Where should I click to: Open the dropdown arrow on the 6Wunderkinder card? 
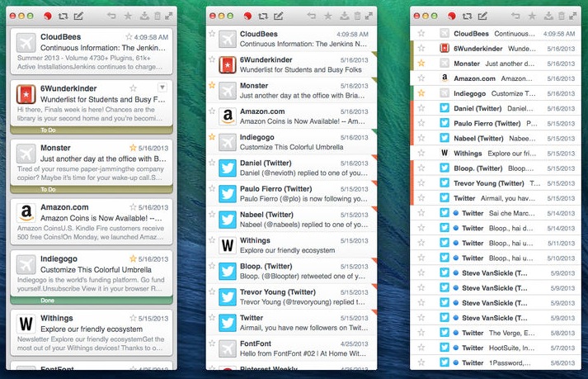click(162, 88)
